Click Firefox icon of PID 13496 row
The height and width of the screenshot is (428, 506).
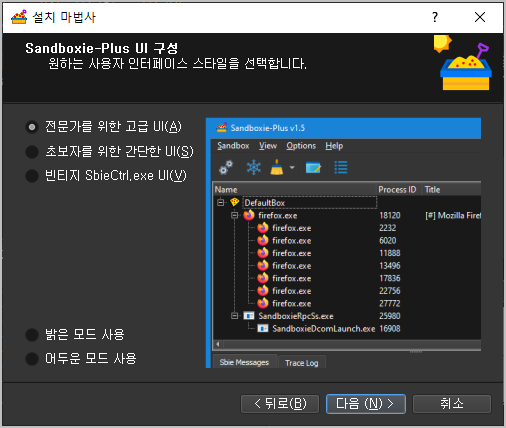point(263,266)
